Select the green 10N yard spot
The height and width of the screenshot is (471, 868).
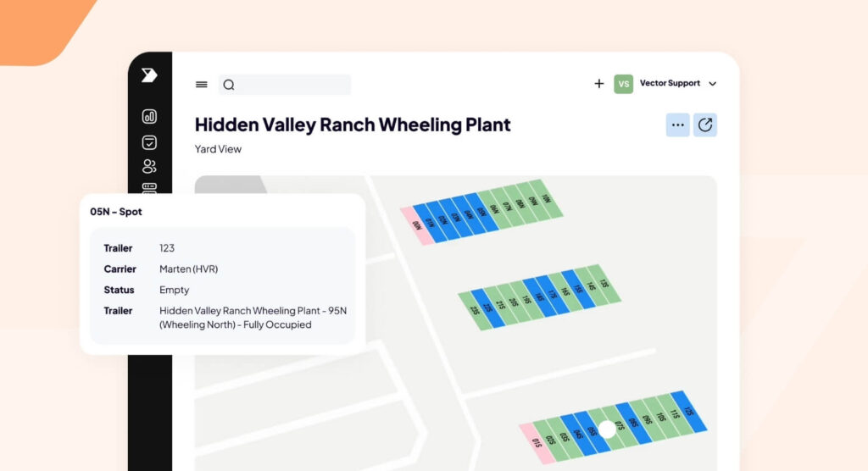tap(546, 199)
